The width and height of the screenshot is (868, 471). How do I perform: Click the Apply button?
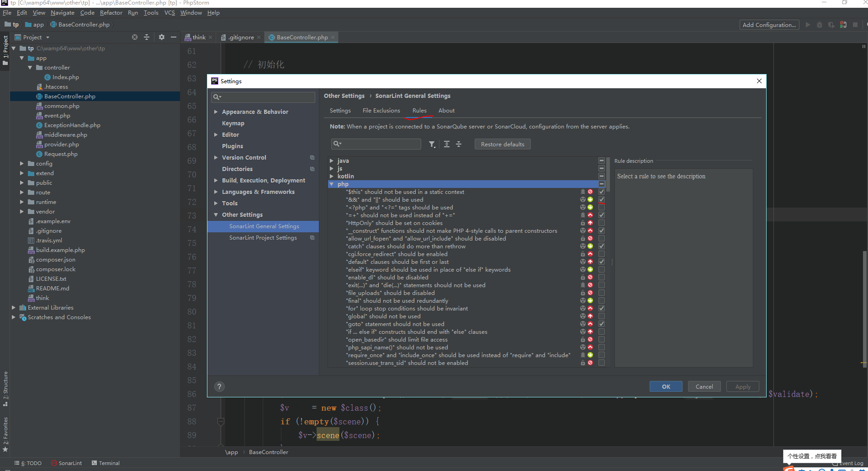[743, 387]
